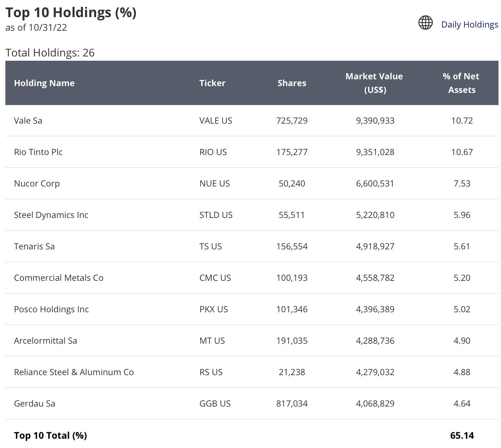Viewport: 501px width, 448px height.
Task: Select Reliance Steel & Aluminum Co name
Action: pos(74,372)
